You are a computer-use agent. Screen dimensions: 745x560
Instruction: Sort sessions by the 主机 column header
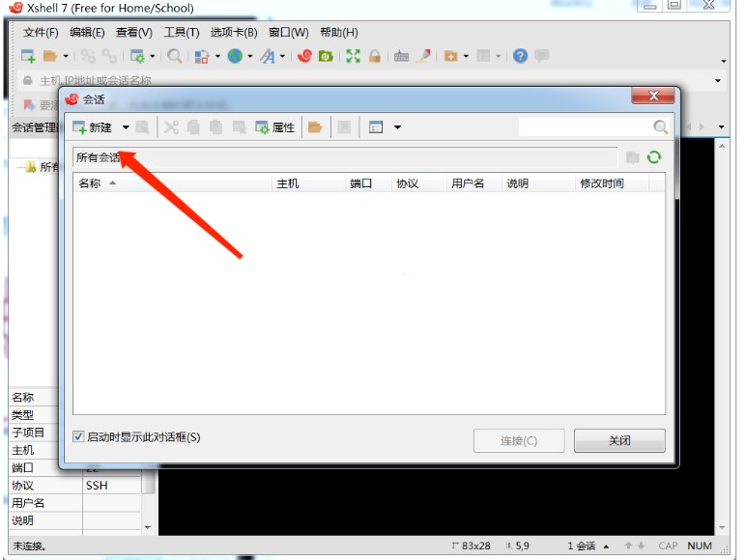[x=308, y=183]
